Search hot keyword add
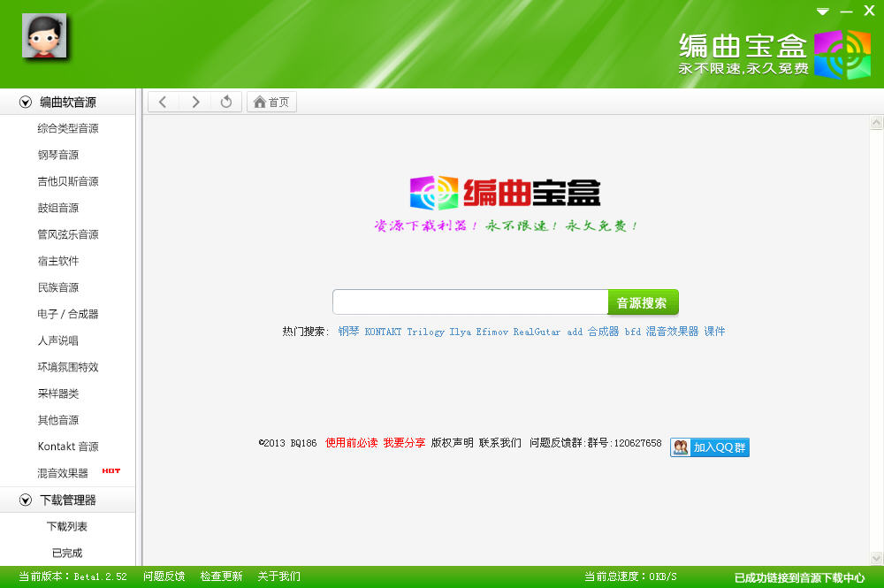The height and width of the screenshot is (588, 884). click(x=575, y=332)
